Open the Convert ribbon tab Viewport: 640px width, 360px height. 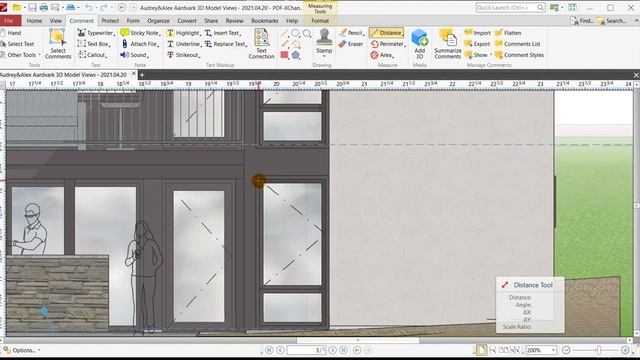pyautogui.click(x=187, y=20)
